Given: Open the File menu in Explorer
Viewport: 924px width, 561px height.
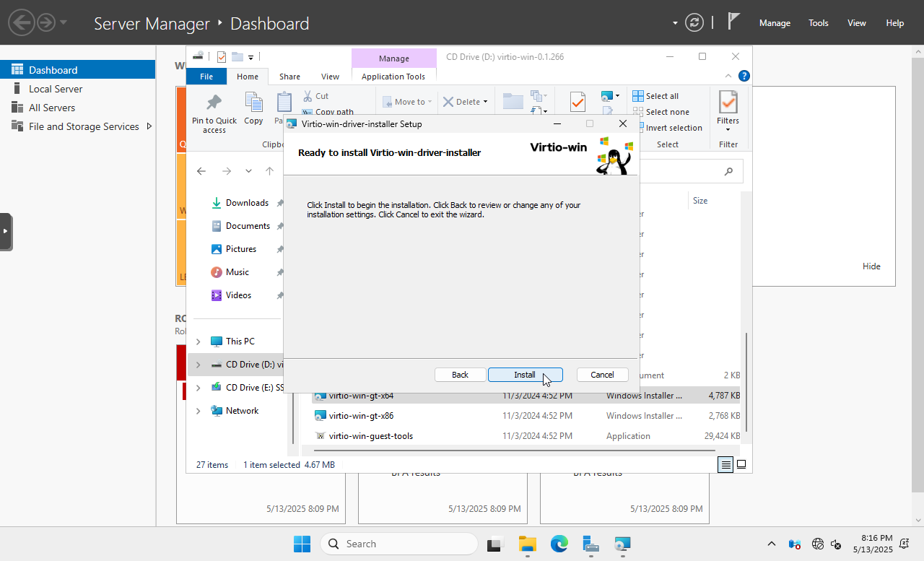Looking at the screenshot, I should coord(206,76).
